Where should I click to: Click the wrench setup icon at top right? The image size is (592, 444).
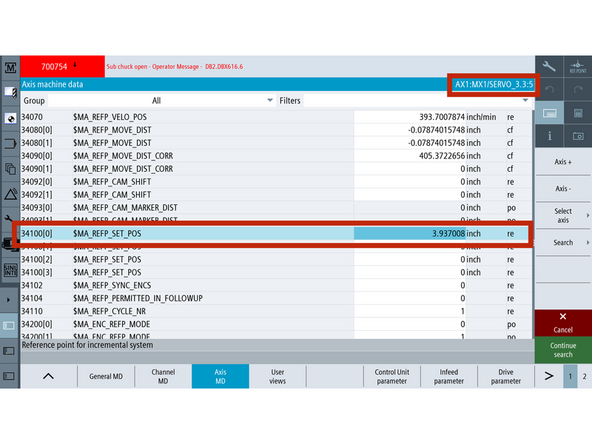click(549, 66)
